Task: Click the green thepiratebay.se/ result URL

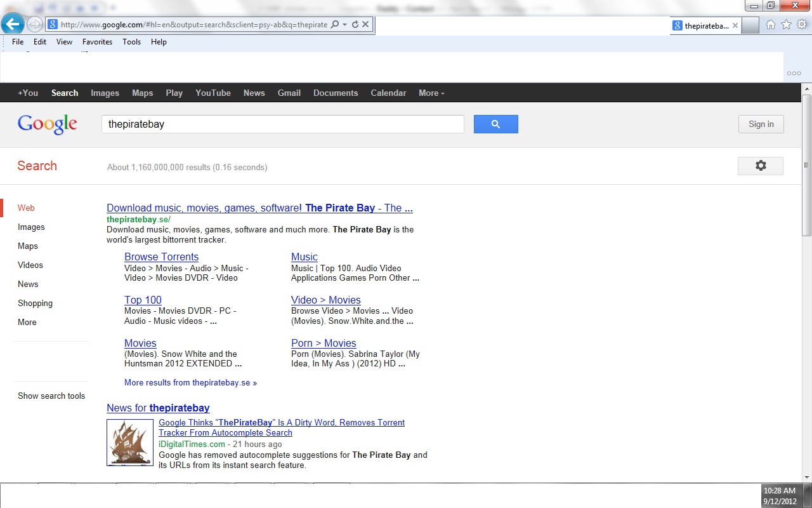Action: pos(138,219)
